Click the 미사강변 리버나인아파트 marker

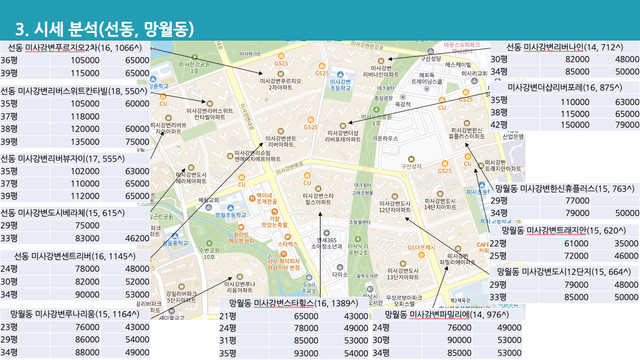tap(381, 61)
